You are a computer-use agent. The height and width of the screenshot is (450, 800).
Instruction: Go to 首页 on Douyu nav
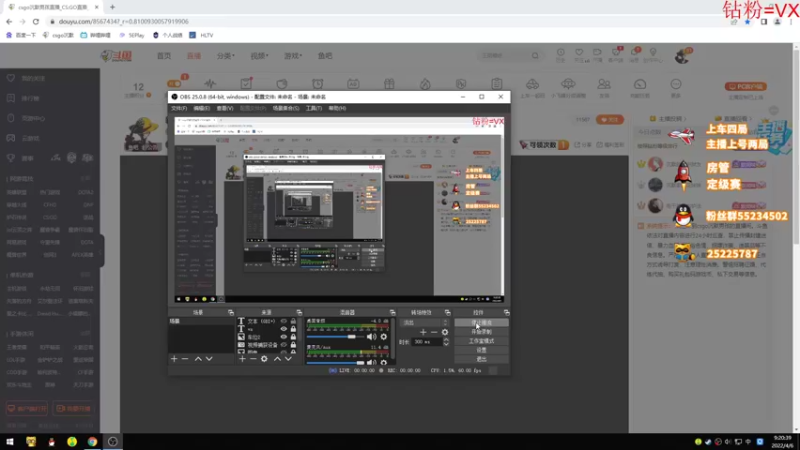164,56
